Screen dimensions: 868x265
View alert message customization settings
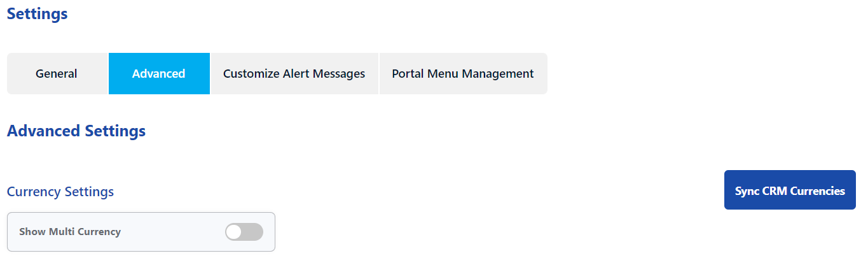coord(294,74)
